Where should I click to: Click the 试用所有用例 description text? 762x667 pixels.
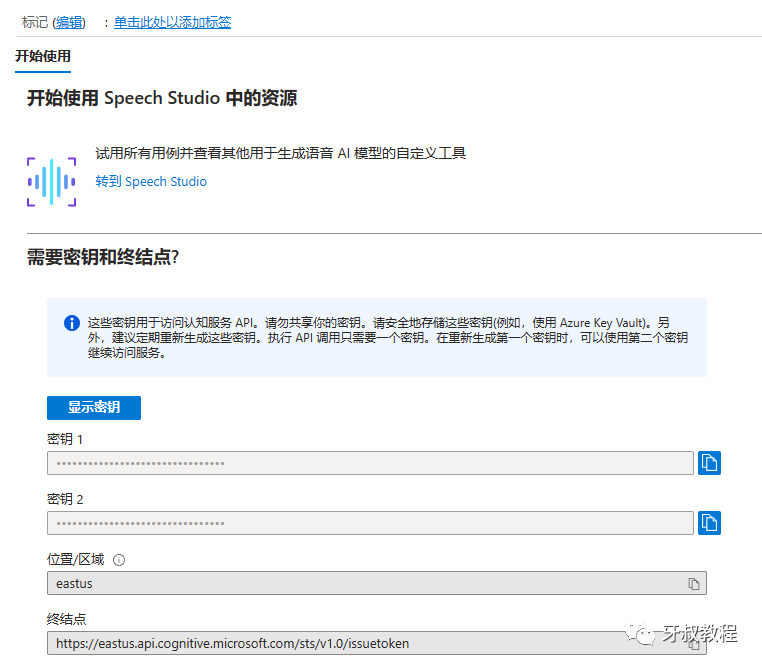(x=280, y=154)
